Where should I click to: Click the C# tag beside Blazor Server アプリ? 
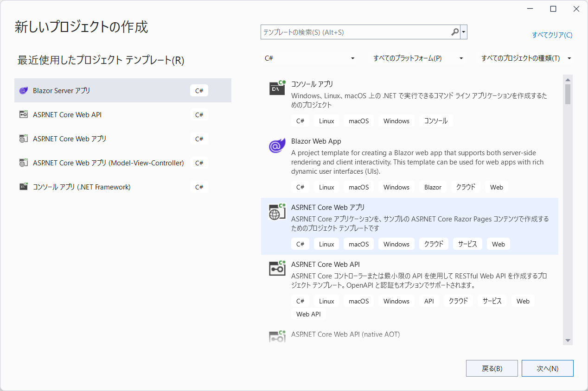coord(199,91)
